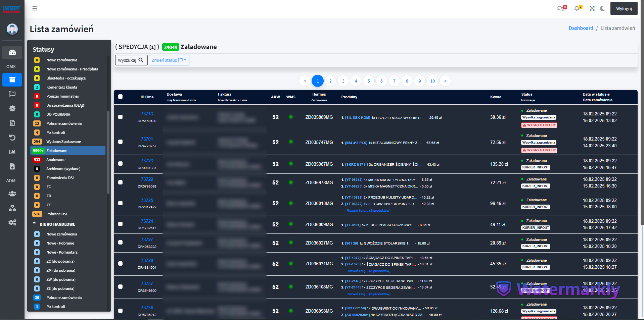
Task: Open the returns undo-arrow sidebar icon
Action: coord(12,137)
